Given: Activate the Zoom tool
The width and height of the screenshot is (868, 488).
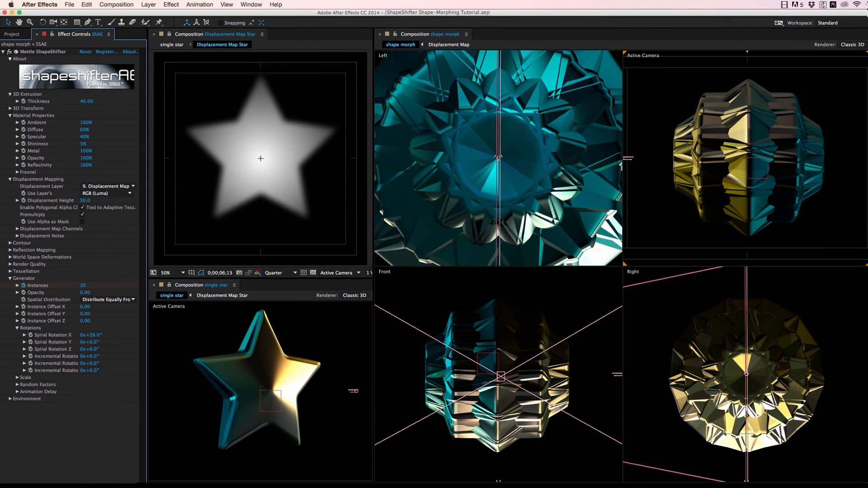Looking at the screenshot, I should (x=30, y=22).
